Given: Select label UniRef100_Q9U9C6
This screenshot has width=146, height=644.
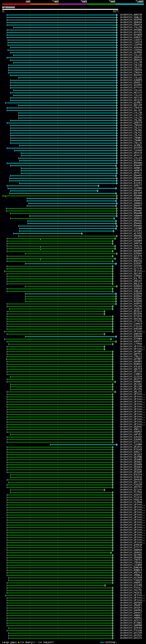Looking at the screenshot, I should (x=131, y=289).
